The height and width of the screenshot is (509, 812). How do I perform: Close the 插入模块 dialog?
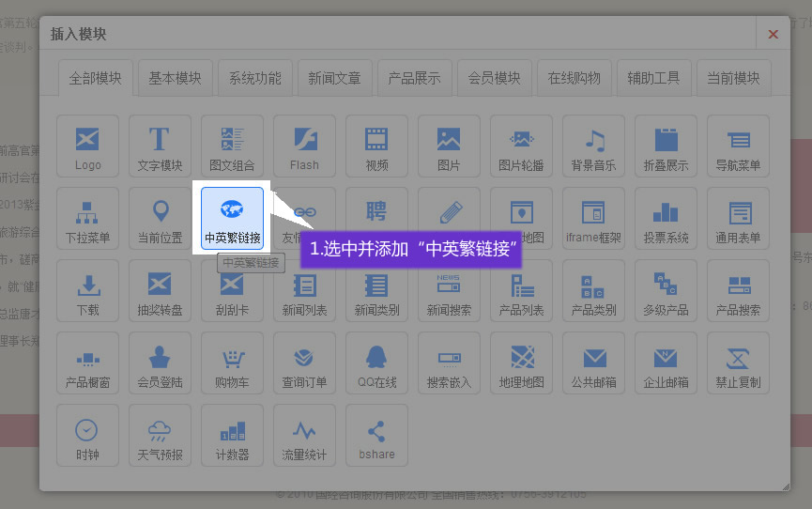tap(773, 34)
